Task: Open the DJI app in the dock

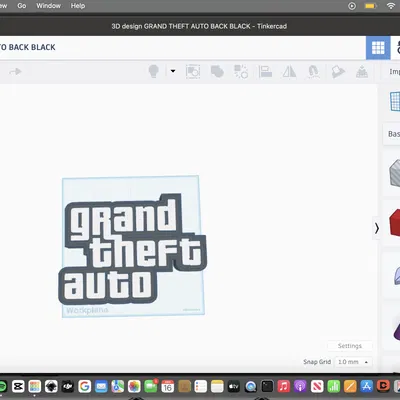Action: [x=68, y=387]
